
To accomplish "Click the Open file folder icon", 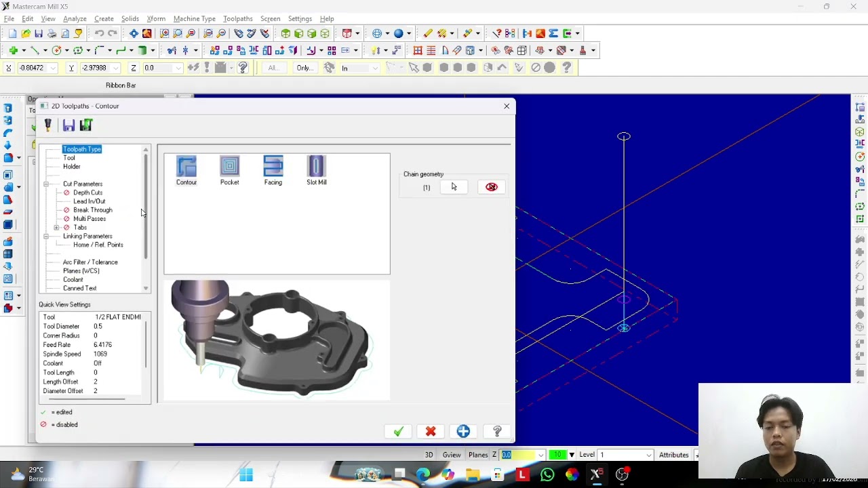I will 26,34.
